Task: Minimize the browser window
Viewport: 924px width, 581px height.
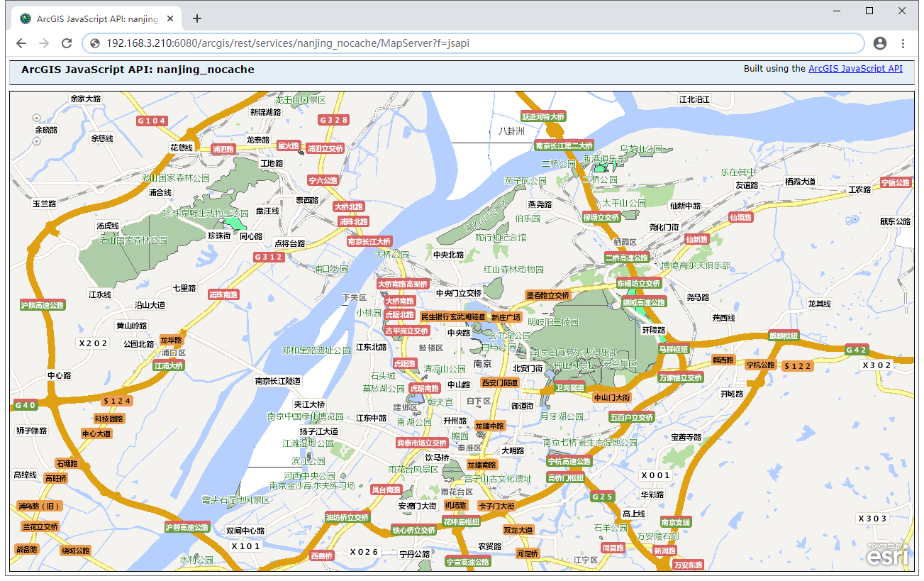Action: click(x=837, y=11)
